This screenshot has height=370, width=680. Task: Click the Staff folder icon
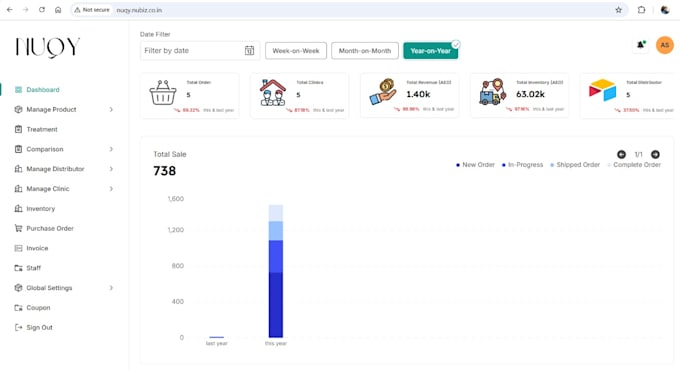[18, 268]
